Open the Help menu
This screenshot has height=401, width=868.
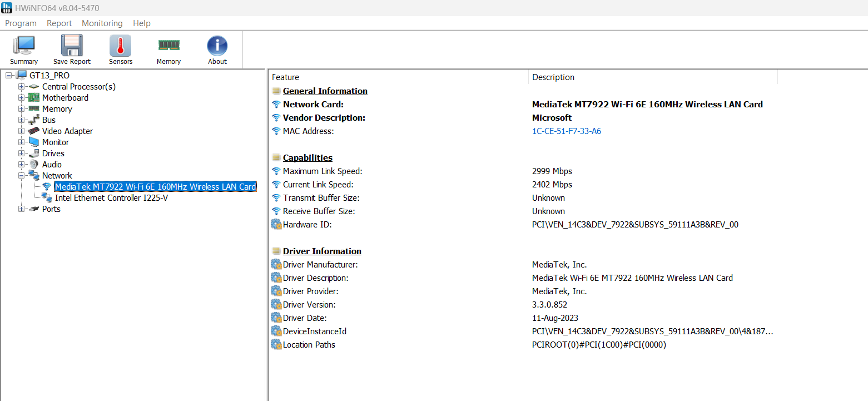(x=142, y=23)
